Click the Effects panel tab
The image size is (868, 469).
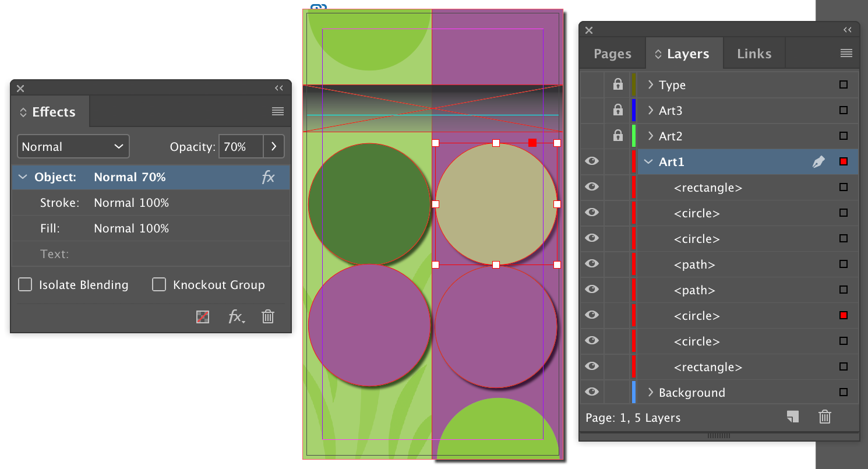51,112
